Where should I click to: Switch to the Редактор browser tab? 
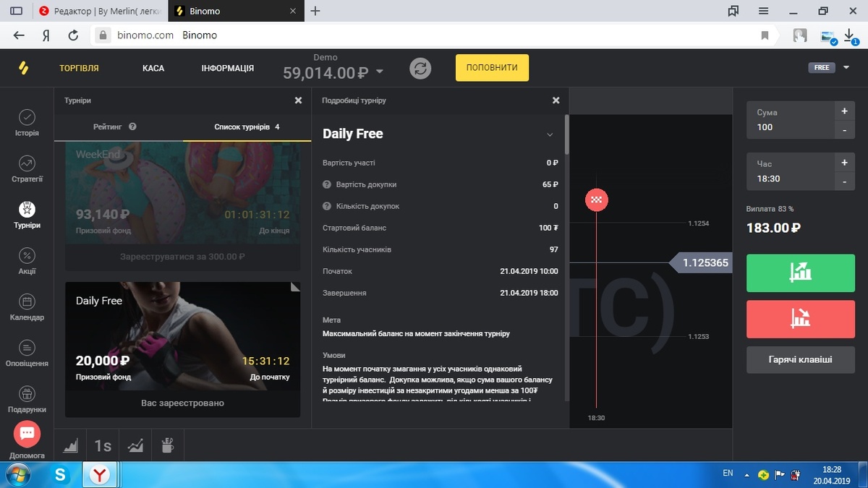click(100, 11)
